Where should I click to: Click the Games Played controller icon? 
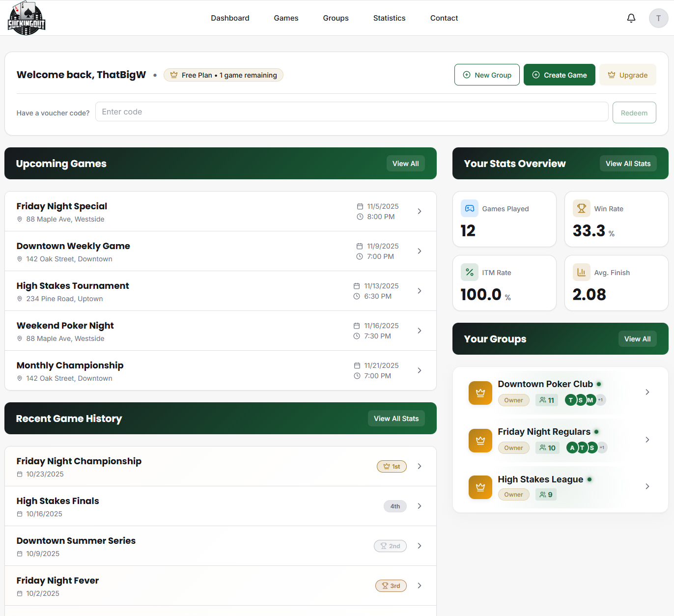pyautogui.click(x=470, y=208)
